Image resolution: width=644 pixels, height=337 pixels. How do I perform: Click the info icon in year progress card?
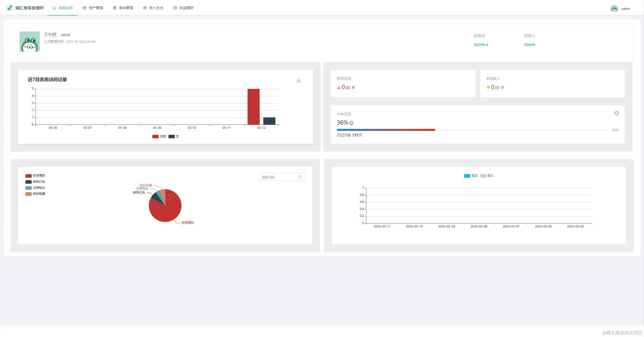[x=617, y=113]
